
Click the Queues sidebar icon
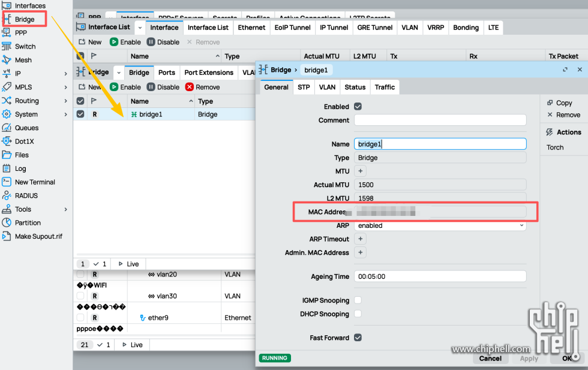click(7, 128)
